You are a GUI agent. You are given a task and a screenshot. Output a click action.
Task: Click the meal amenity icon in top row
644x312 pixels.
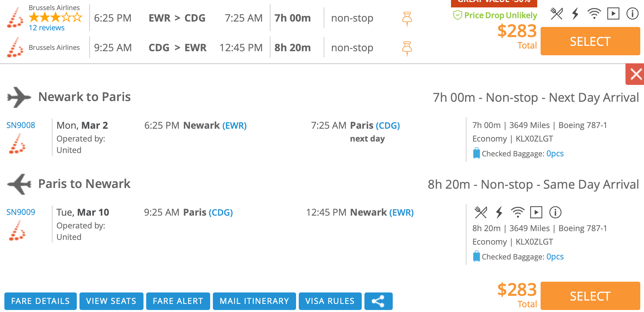[x=556, y=14]
